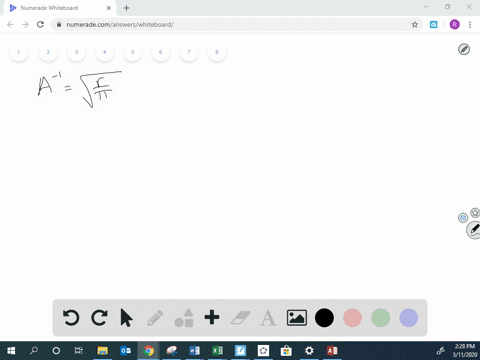Open Access from the taskbar
Viewport: 480px width, 360px height.
[332, 351]
